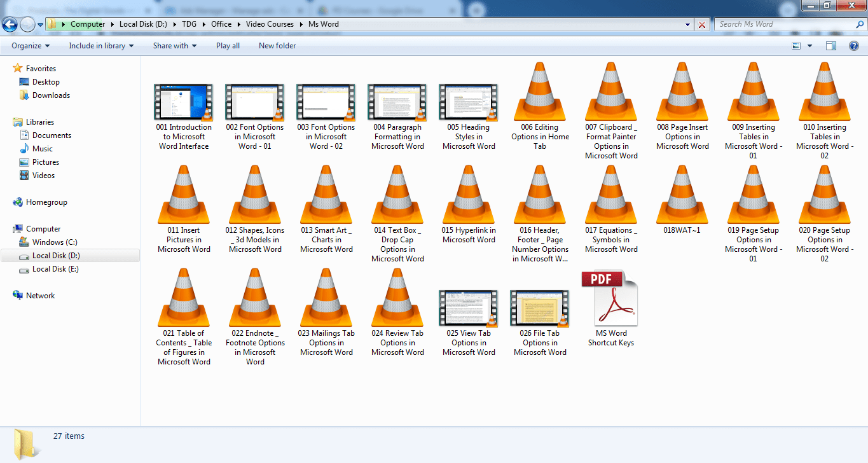Select the 006 Editing Options VLC cone icon
The width and height of the screenshot is (868, 463).
tap(540, 92)
